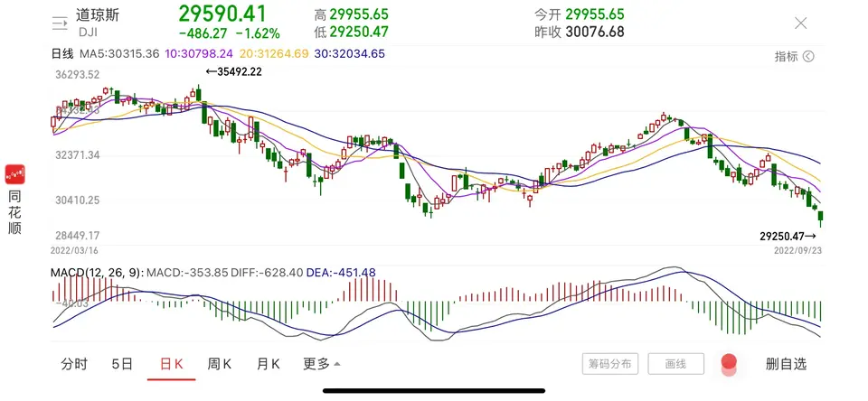
Task: Tap the yellow 20:31264.69 MA label
Action: (x=274, y=54)
